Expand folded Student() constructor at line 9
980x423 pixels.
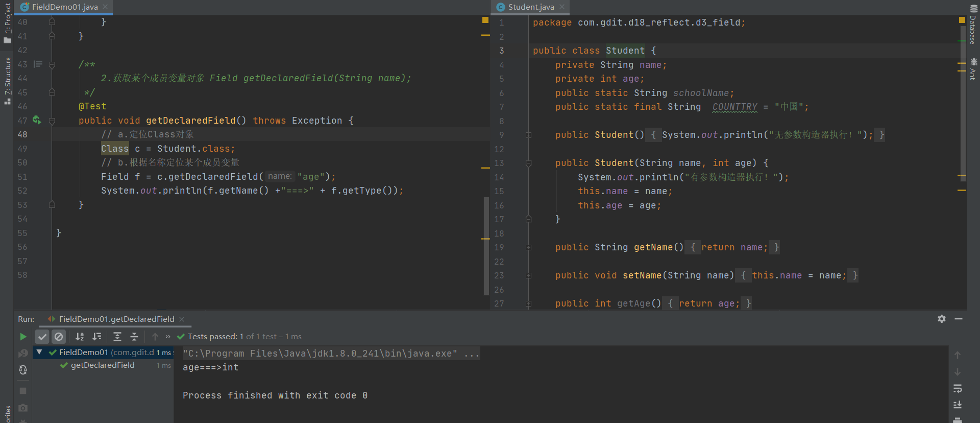point(529,135)
